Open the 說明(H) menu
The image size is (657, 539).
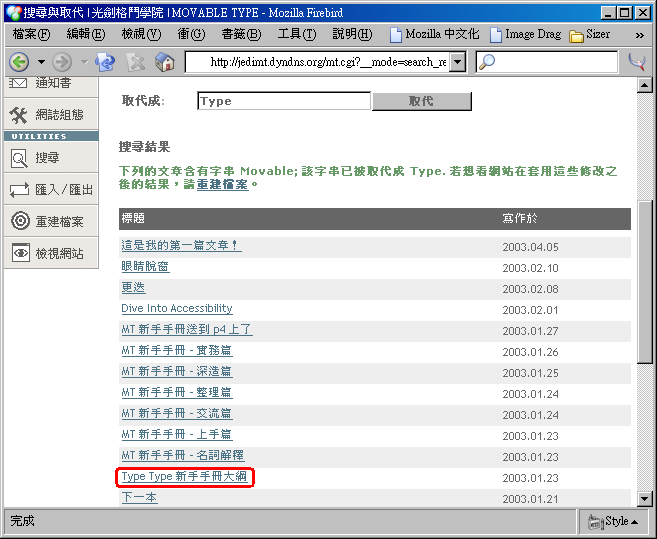[352, 34]
